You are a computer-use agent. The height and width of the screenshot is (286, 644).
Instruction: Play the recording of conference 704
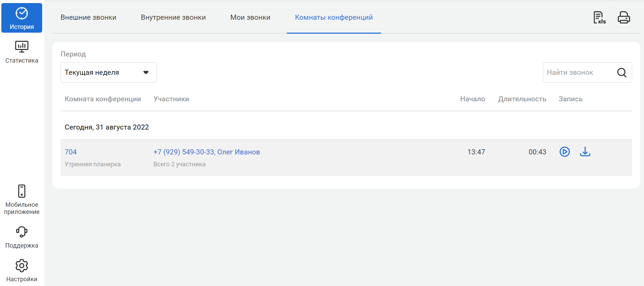564,152
